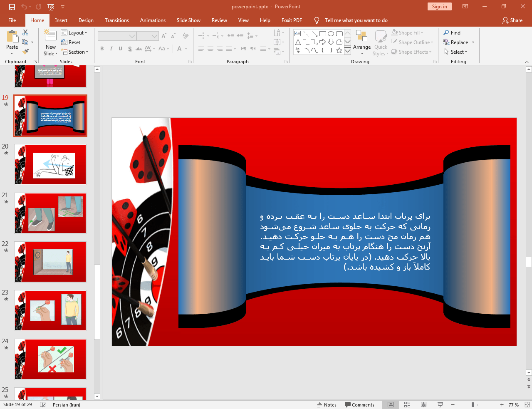Image resolution: width=532 pixels, height=409 pixels.
Task: Open the font size combo box
Action: [147, 36]
